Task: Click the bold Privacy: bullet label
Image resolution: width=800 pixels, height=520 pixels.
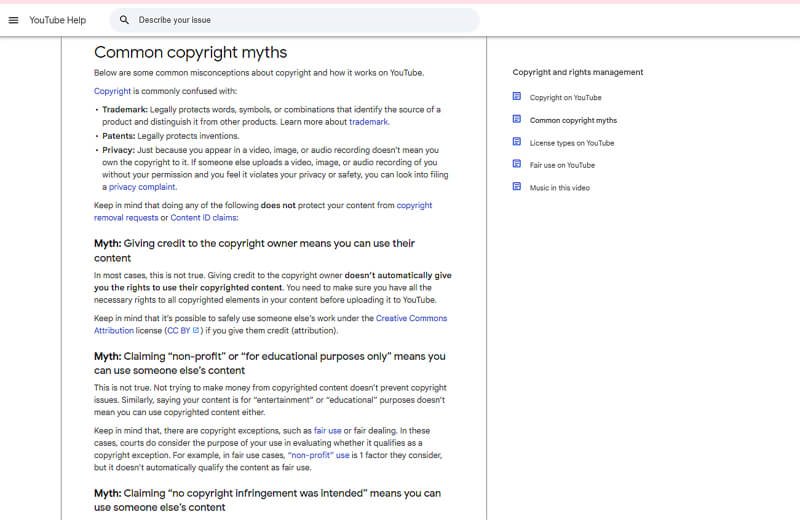Action: coord(118,150)
